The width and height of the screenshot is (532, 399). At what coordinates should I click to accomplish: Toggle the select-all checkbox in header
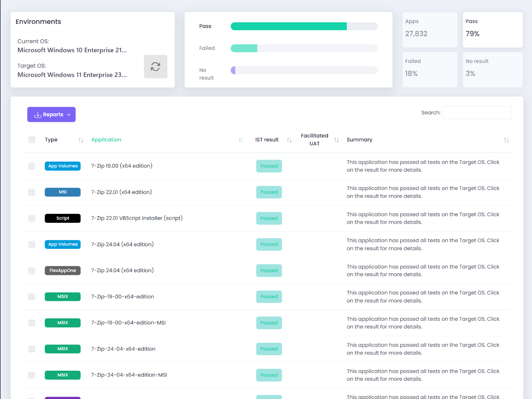[x=32, y=140]
